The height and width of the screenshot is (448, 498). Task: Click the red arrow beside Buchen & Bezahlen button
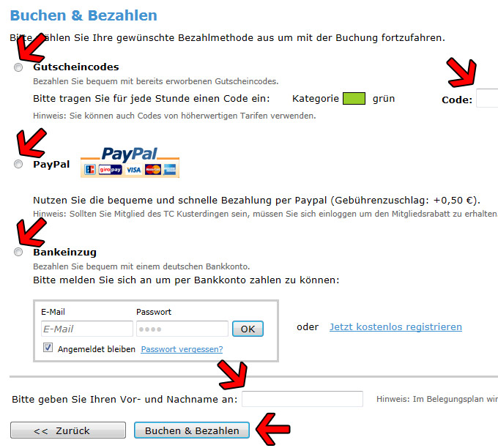[273, 429]
